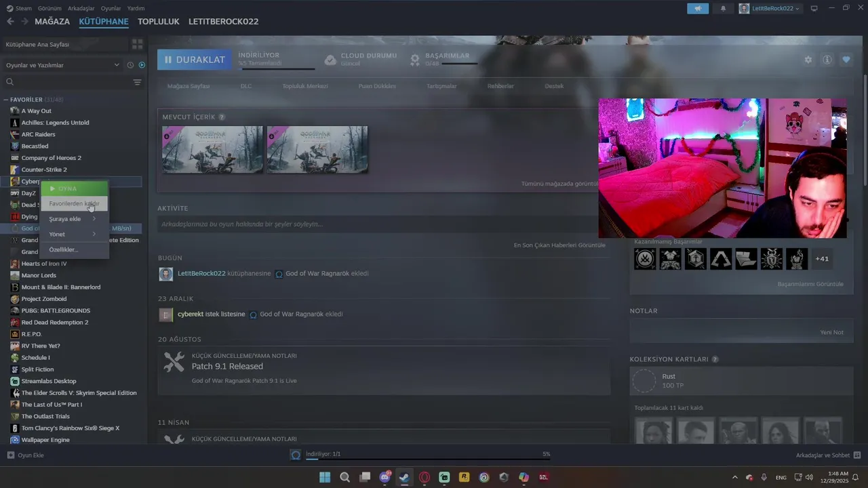Image resolution: width=868 pixels, height=488 pixels.
Task: Open game settings gear icon
Action: [808, 60]
